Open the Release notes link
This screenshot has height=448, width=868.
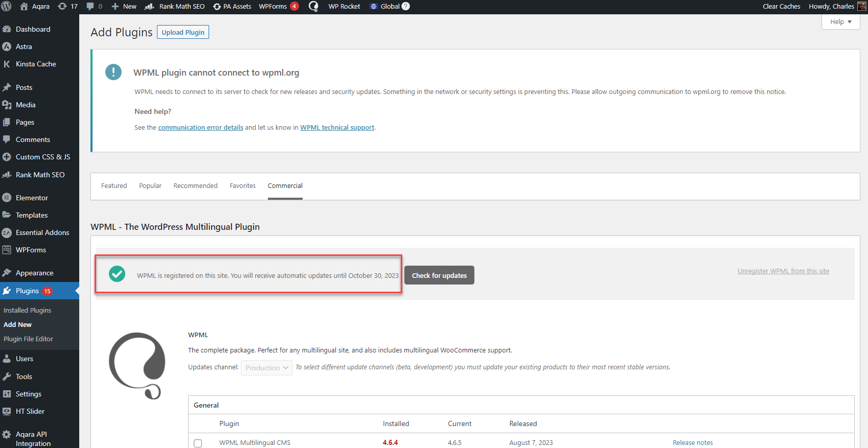click(693, 443)
